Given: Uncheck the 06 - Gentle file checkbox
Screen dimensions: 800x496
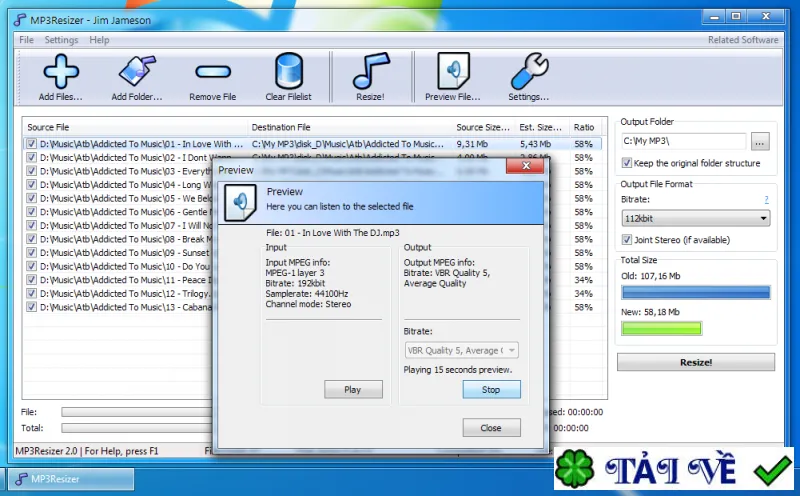Looking at the screenshot, I should [32, 212].
